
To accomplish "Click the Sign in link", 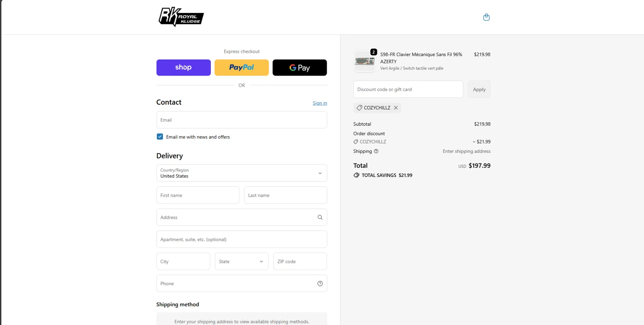I will (320, 103).
